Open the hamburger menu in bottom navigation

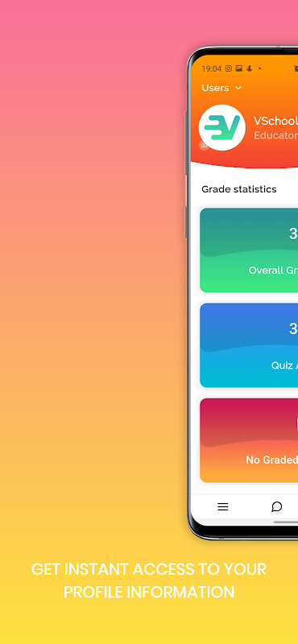pyautogui.click(x=223, y=507)
